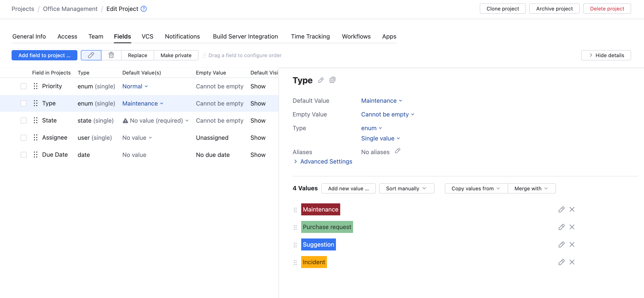Open the Cannot be empty dropdown in details panel
The width and height of the screenshot is (644, 298).
(388, 114)
